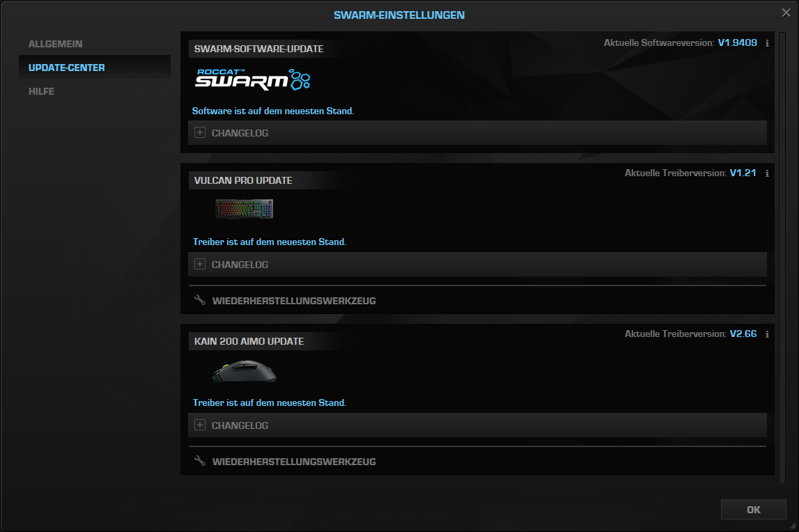
Task: Click the wrench icon under Vulcan Pro update
Action: coord(200,300)
